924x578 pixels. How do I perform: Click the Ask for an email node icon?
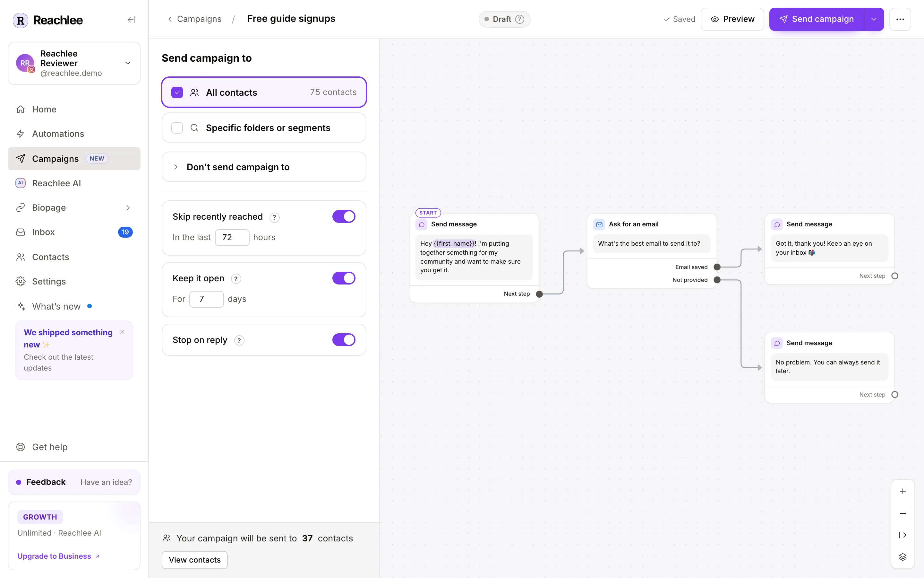pyautogui.click(x=599, y=224)
